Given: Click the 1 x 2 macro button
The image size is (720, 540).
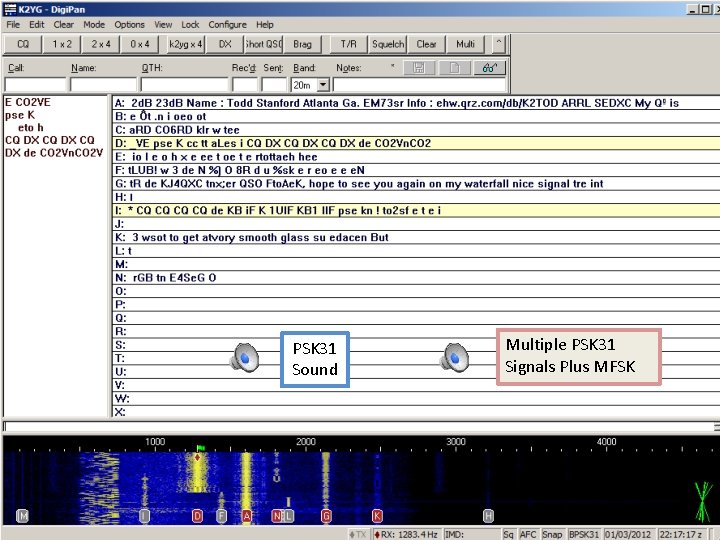Looking at the screenshot, I should pos(62,44).
